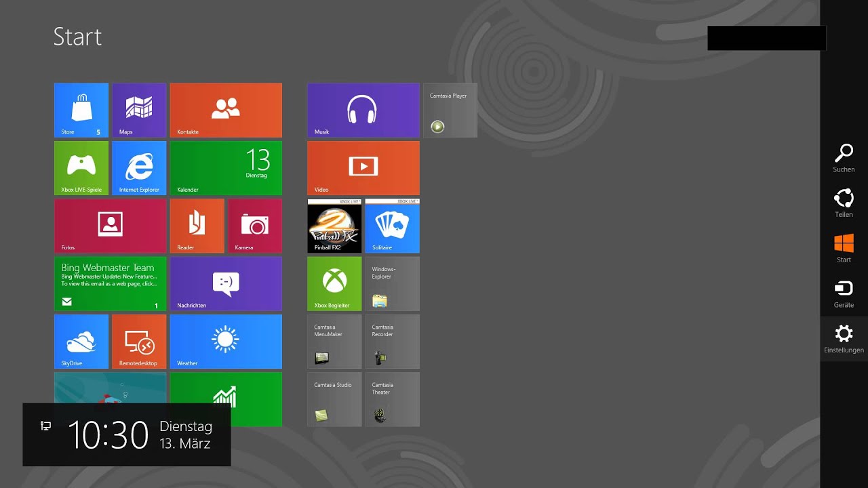
Task: Click the Dienstag 13. März date text
Action: click(x=186, y=435)
